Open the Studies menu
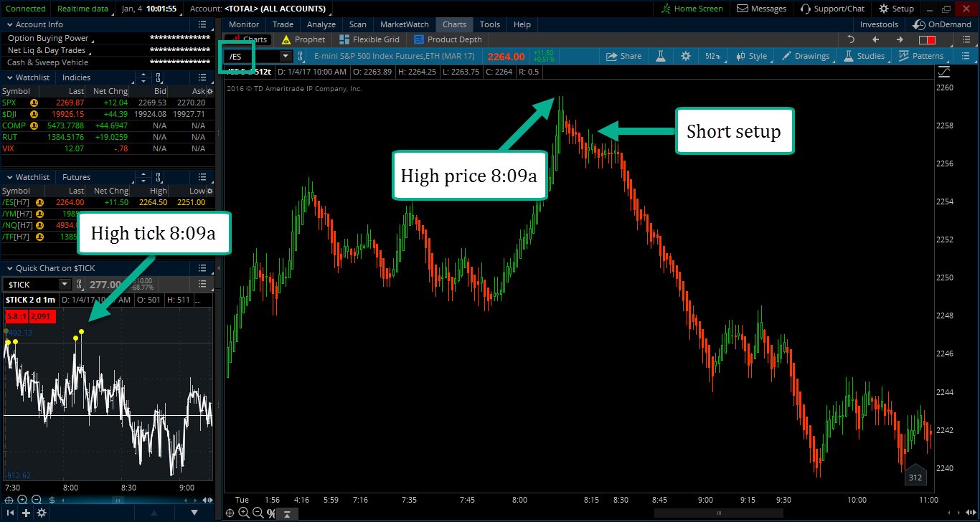The image size is (980, 522). click(x=864, y=56)
